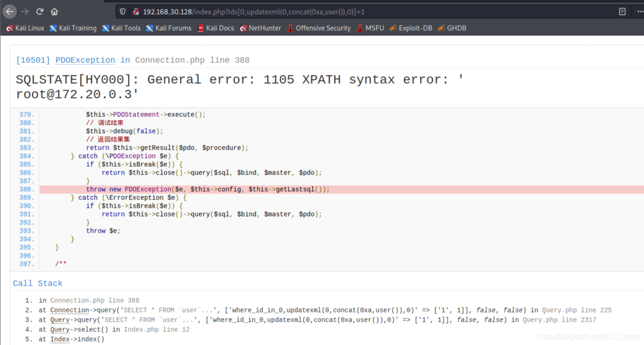This screenshot has height=345, width=644.
Task: Click call stack row 1 Connection.php line 388
Action: pos(95,301)
